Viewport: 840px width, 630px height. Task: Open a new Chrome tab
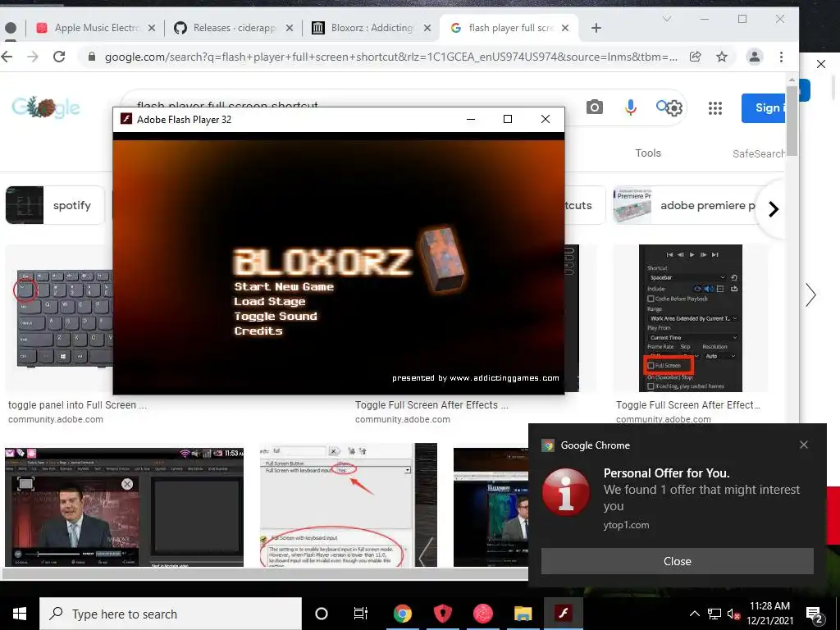(x=596, y=28)
